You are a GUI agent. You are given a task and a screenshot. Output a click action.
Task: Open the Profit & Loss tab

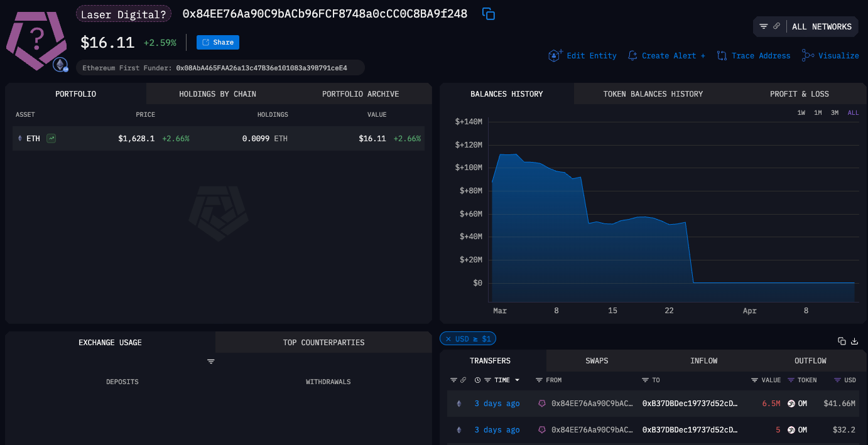(x=800, y=94)
